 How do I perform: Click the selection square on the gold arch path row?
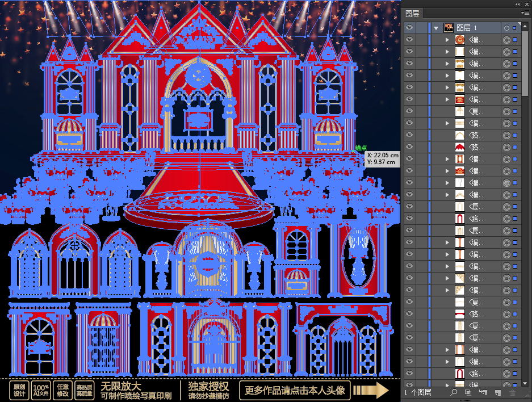(515, 135)
